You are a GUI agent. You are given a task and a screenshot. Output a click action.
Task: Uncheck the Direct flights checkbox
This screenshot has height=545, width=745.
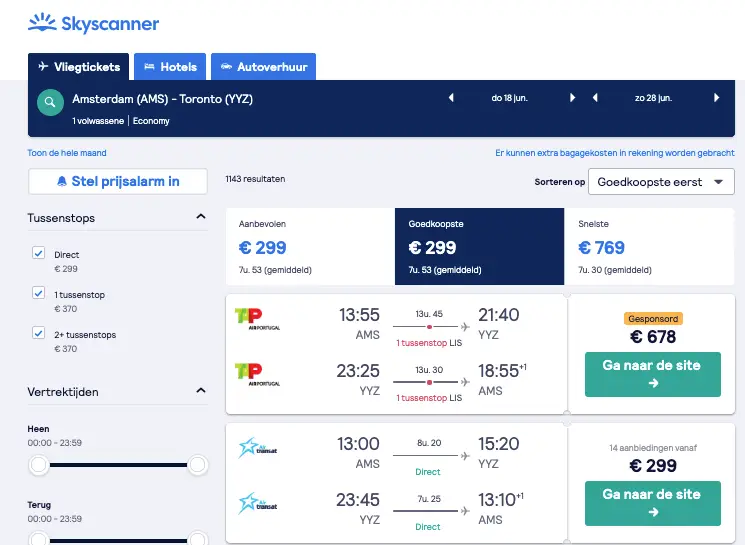(38, 253)
